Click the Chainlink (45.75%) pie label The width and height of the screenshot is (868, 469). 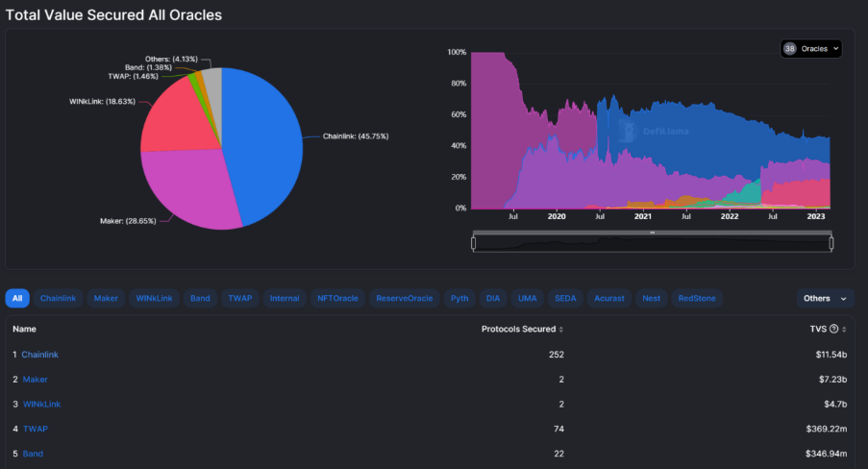356,136
